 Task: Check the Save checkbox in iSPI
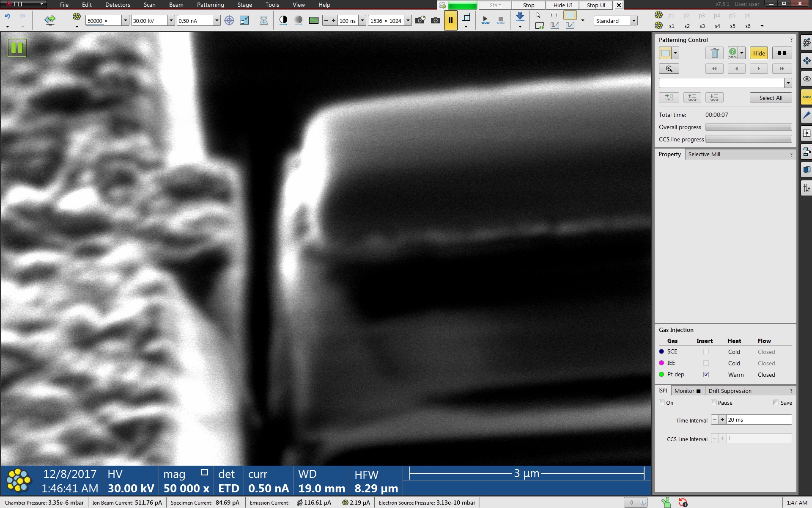[776, 403]
